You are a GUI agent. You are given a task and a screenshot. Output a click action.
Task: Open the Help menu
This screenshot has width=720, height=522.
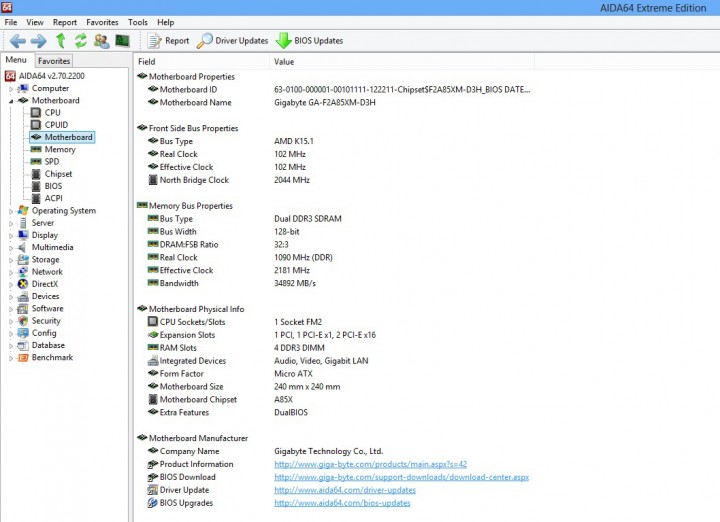pos(165,22)
